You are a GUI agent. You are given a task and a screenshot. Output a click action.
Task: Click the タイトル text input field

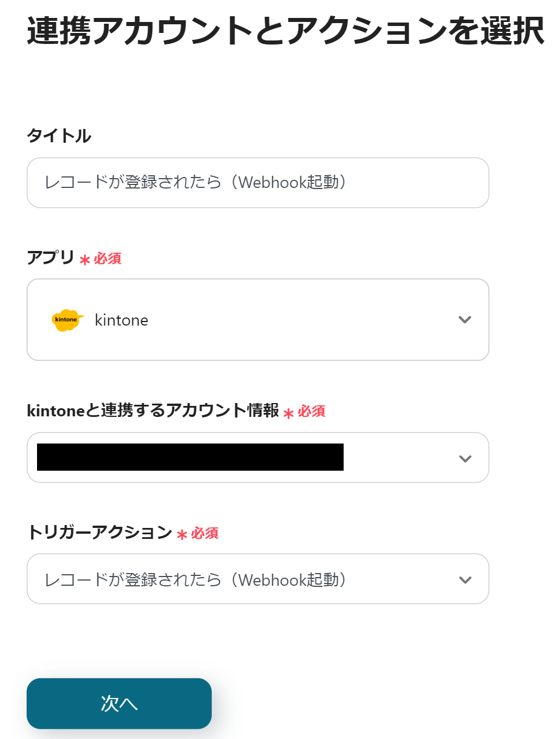click(x=257, y=183)
